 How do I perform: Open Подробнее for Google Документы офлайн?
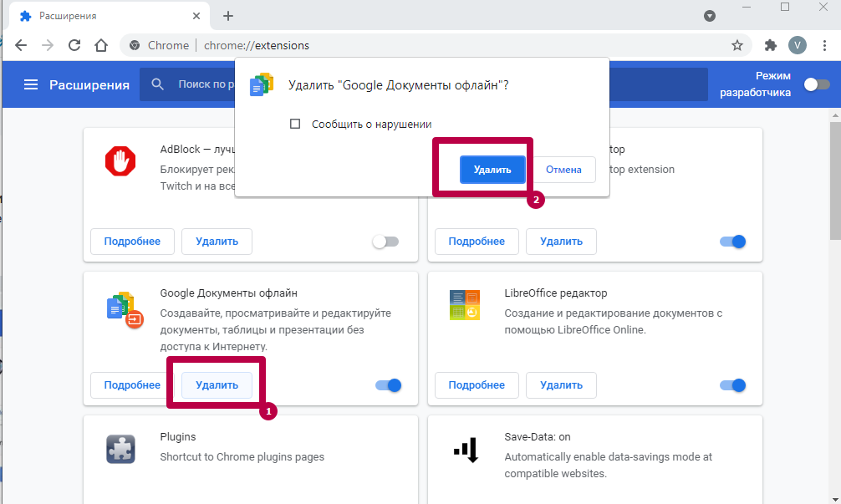pyautogui.click(x=132, y=385)
